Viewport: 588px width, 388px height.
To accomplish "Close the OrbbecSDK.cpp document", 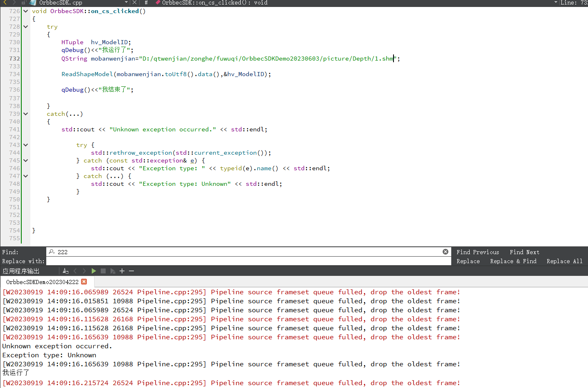I will [134, 2].
